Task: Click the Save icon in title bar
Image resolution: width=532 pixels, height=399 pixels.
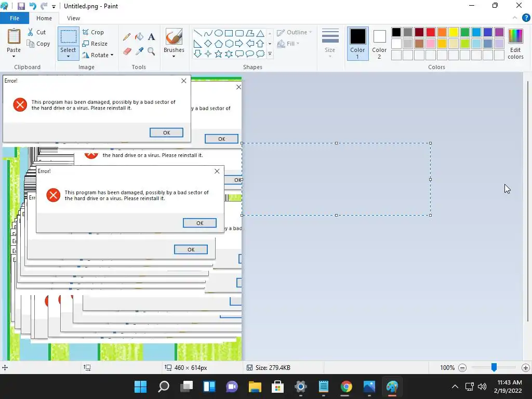Action: coord(21,6)
